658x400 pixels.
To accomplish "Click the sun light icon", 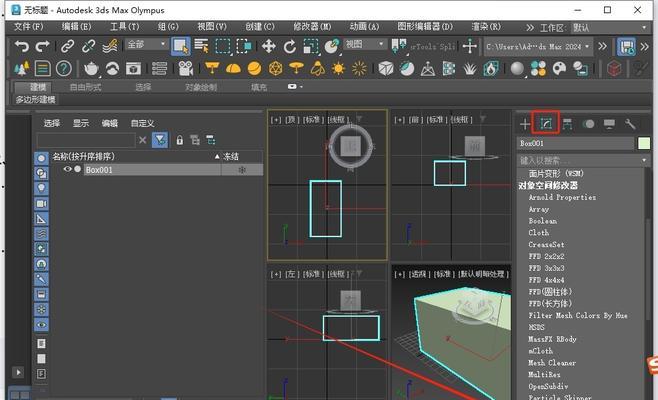I will [x=338, y=68].
